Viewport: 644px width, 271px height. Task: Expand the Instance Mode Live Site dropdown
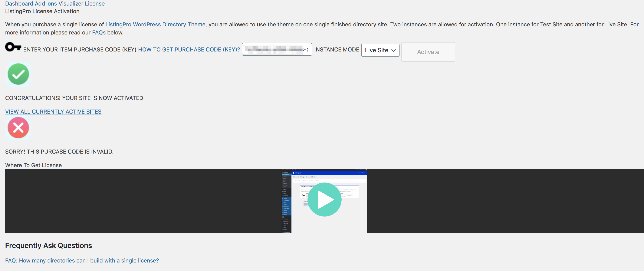point(380,50)
